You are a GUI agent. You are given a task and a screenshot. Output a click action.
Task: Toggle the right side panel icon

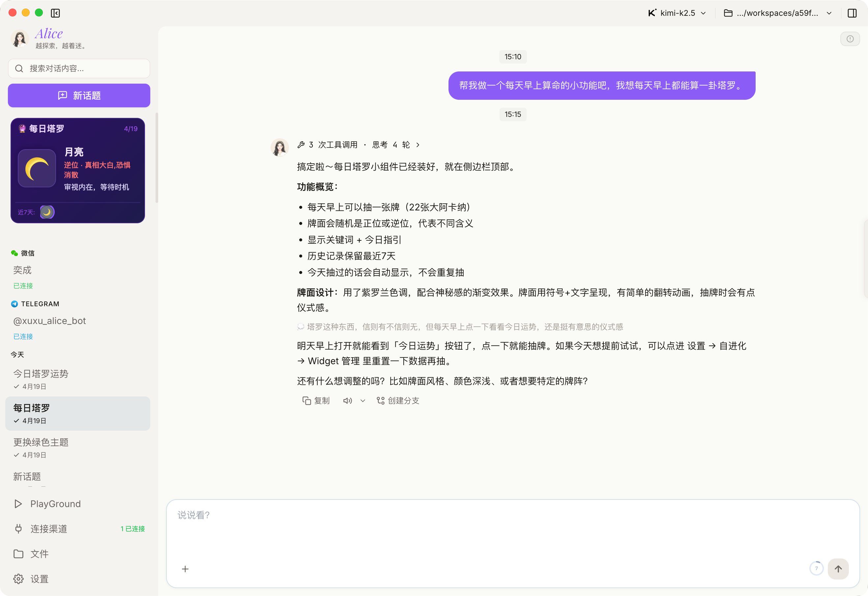[x=852, y=13]
